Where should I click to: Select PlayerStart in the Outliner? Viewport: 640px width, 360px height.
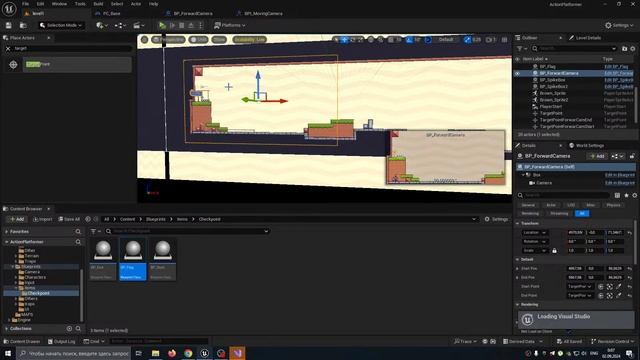click(551, 107)
